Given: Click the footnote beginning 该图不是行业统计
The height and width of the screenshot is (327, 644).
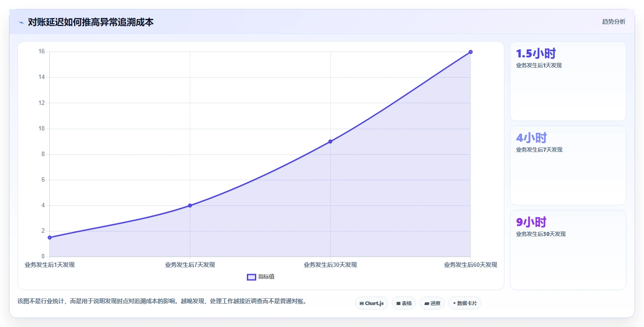Looking at the screenshot, I should coord(162,301).
